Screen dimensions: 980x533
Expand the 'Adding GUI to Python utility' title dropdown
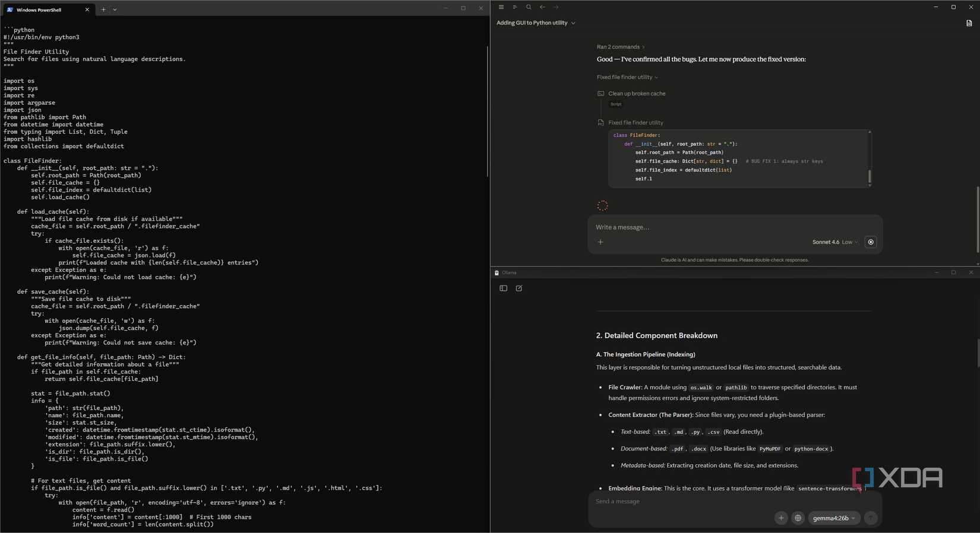(x=536, y=23)
